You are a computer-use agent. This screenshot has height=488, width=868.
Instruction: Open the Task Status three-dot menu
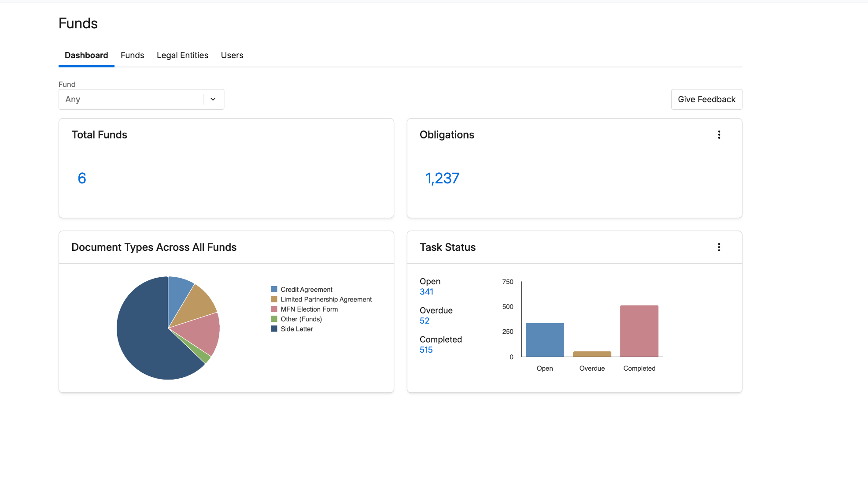coord(719,247)
